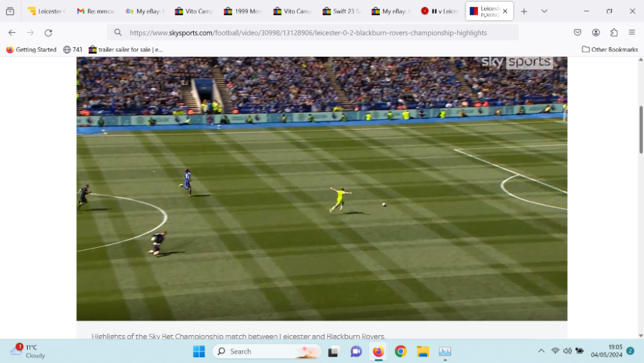Open the Firefox application menu
Image resolution: width=644 pixels, height=363 pixels.
tap(632, 32)
